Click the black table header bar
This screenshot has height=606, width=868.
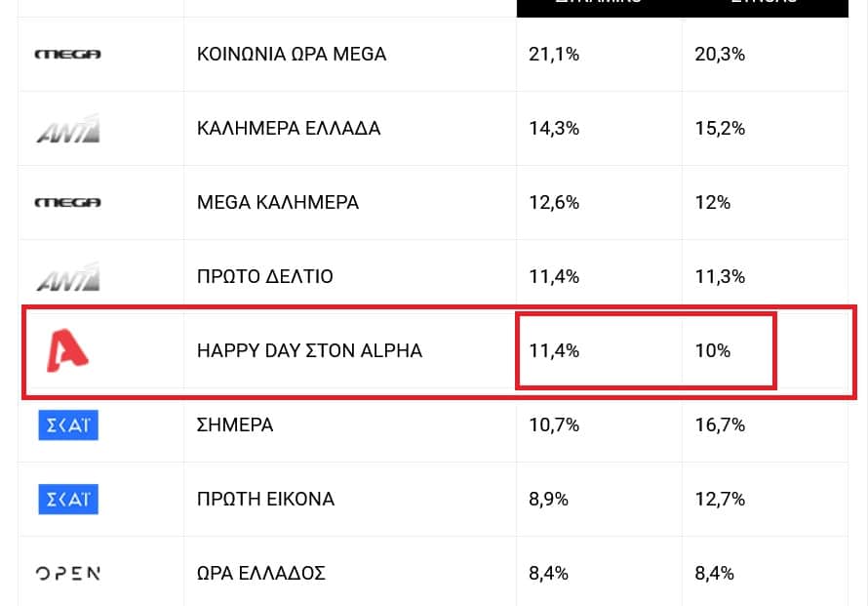(683, 9)
